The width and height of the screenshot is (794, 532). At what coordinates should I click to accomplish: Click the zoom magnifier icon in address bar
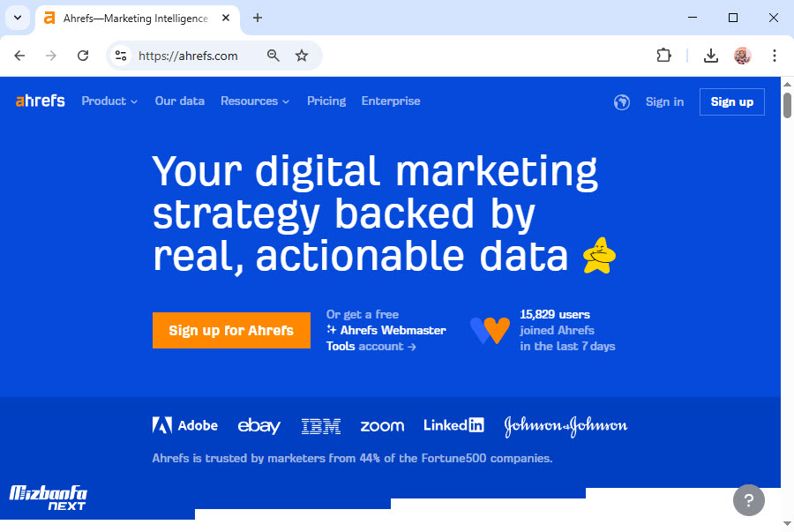273,56
